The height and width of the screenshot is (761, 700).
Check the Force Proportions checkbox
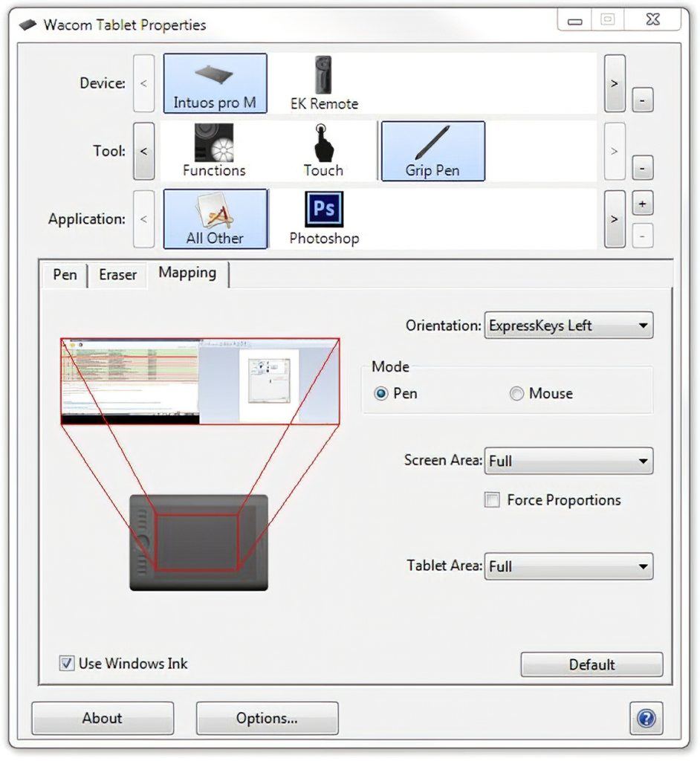[492, 500]
